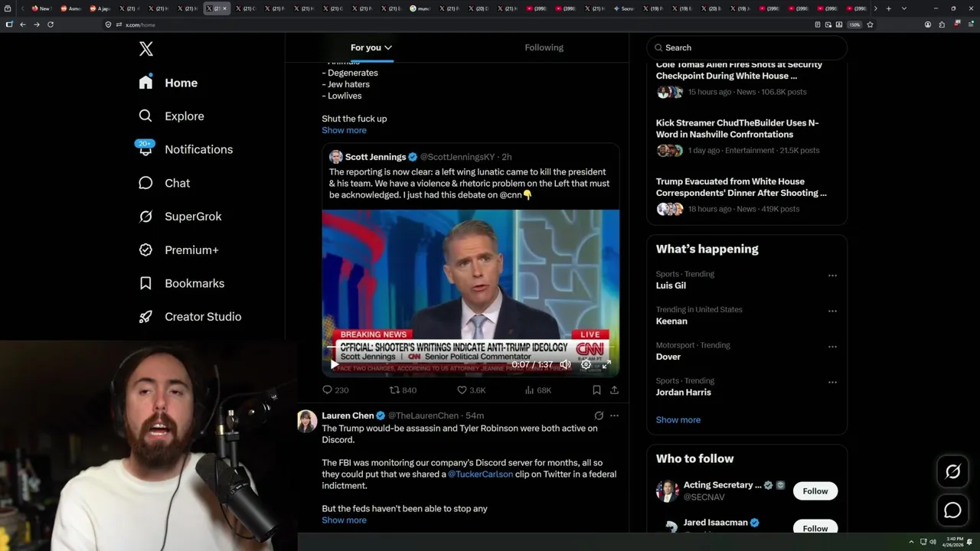Open Explore search page
This screenshot has width=980, height=551.
click(x=171, y=116)
